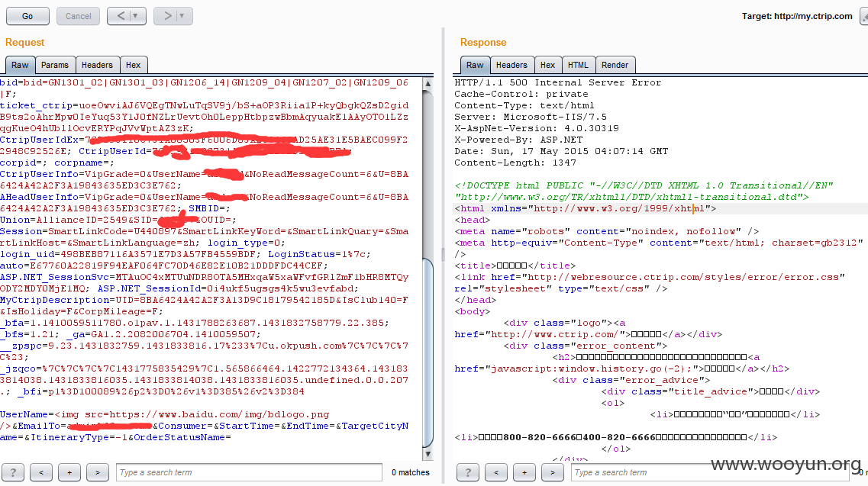Viewport: 868px width, 486px height.
Task: Focus the request search term field
Action: pyautogui.click(x=249, y=472)
